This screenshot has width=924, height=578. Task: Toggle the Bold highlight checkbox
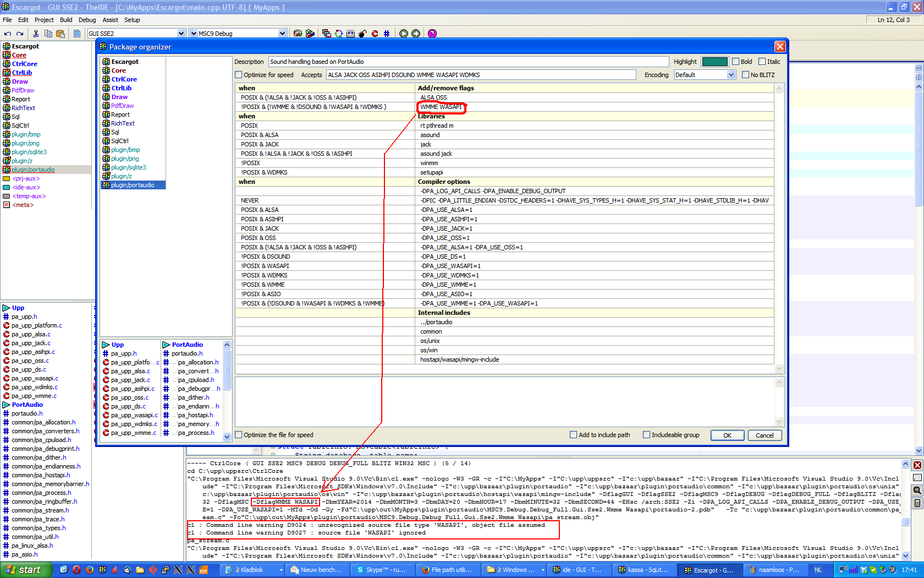735,62
